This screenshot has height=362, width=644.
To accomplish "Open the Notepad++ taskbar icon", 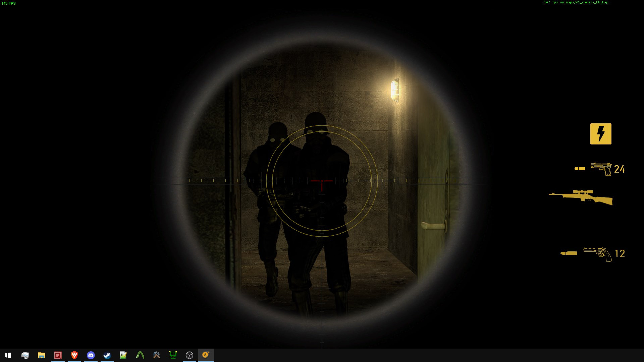I will (x=123, y=355).
